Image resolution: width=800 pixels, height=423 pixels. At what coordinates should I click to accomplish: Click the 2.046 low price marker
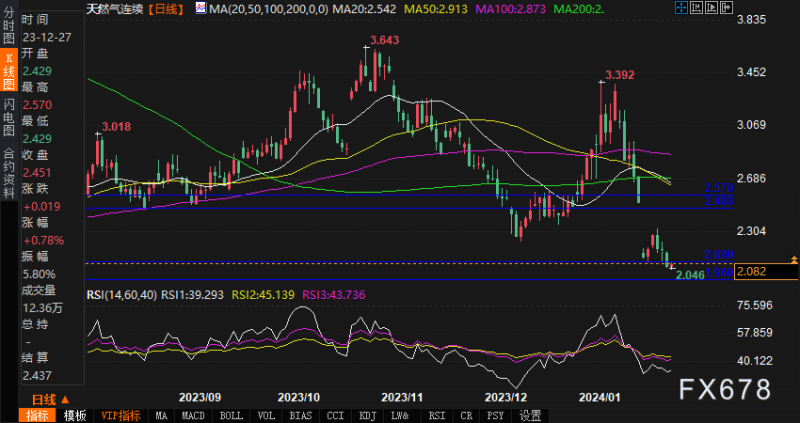tap(690, 276)
